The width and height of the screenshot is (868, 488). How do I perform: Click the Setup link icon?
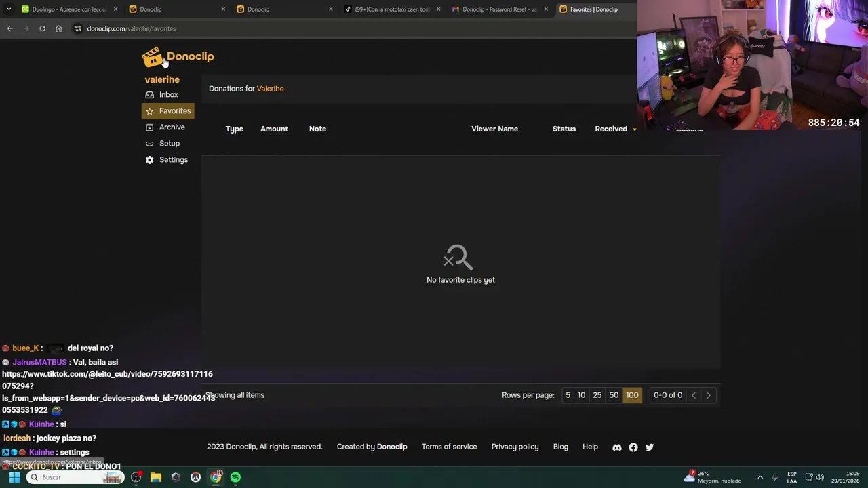pyautogui.click(x=150, y=144)
